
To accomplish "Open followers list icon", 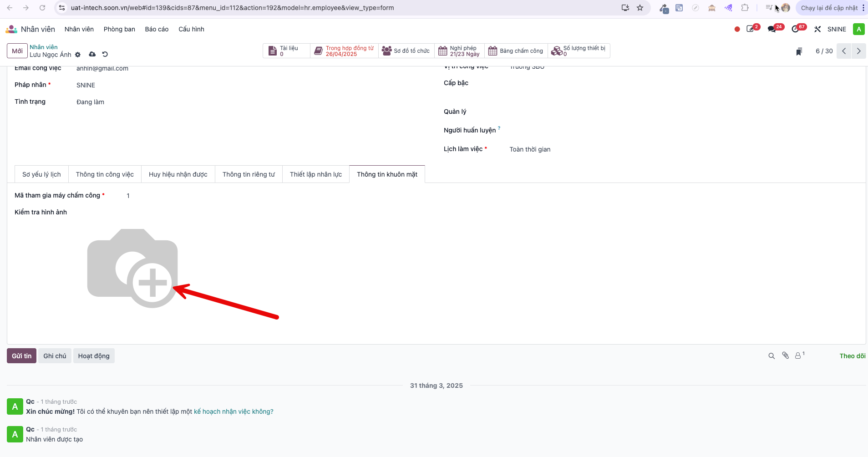I will click(800, 355).
